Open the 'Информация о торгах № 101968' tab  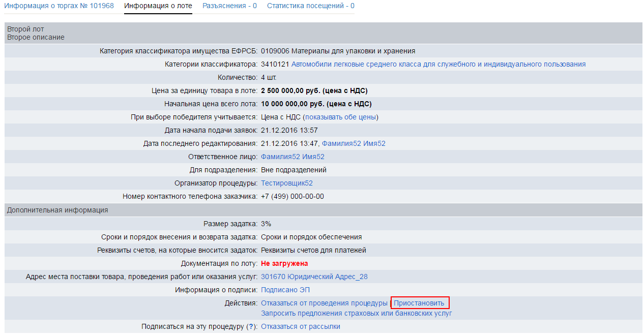(x=59, y=6)
